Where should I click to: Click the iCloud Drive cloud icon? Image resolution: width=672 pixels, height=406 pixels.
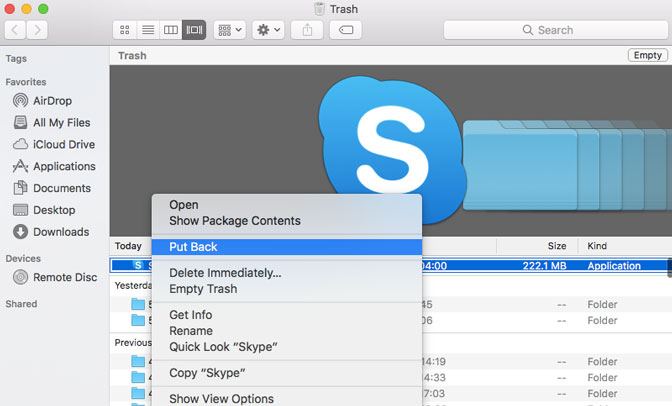click(x=20, y=144)
